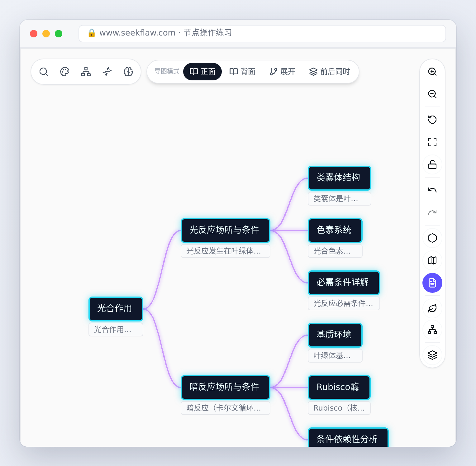Open the search tool in the left toolbar

click(x=44, y=72)
